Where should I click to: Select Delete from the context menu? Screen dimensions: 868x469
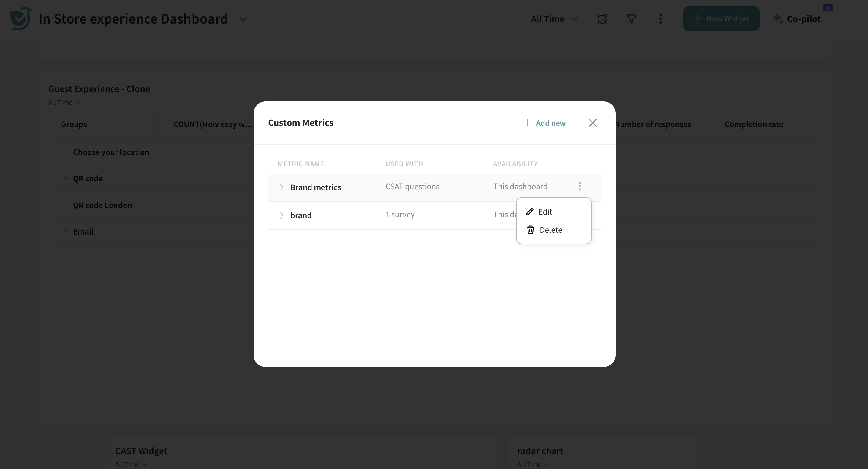550,230
